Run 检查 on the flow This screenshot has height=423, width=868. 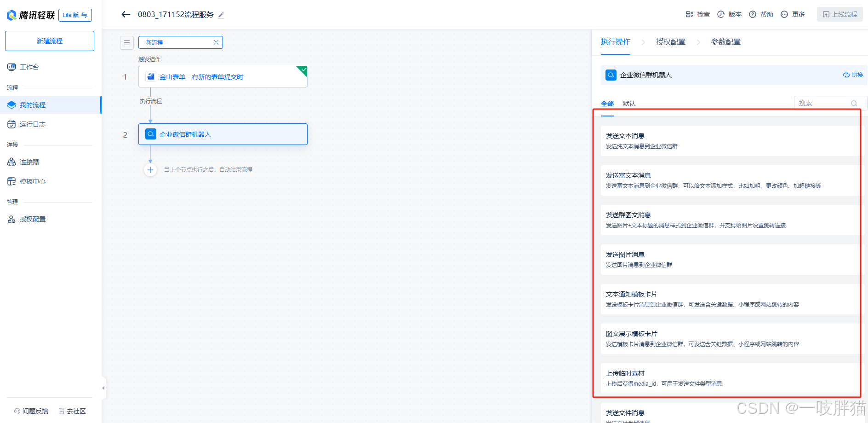click(x=697, y=14)
